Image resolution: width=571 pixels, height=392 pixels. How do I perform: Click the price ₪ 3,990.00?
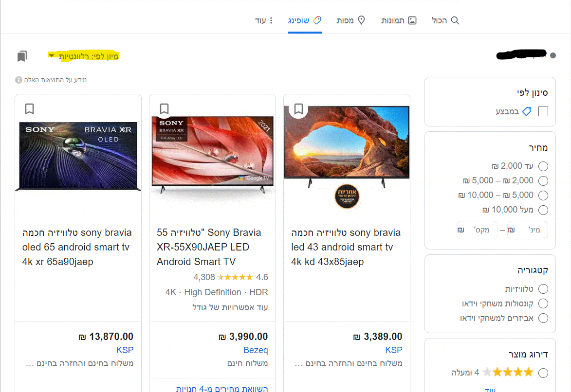coord(243,337)
